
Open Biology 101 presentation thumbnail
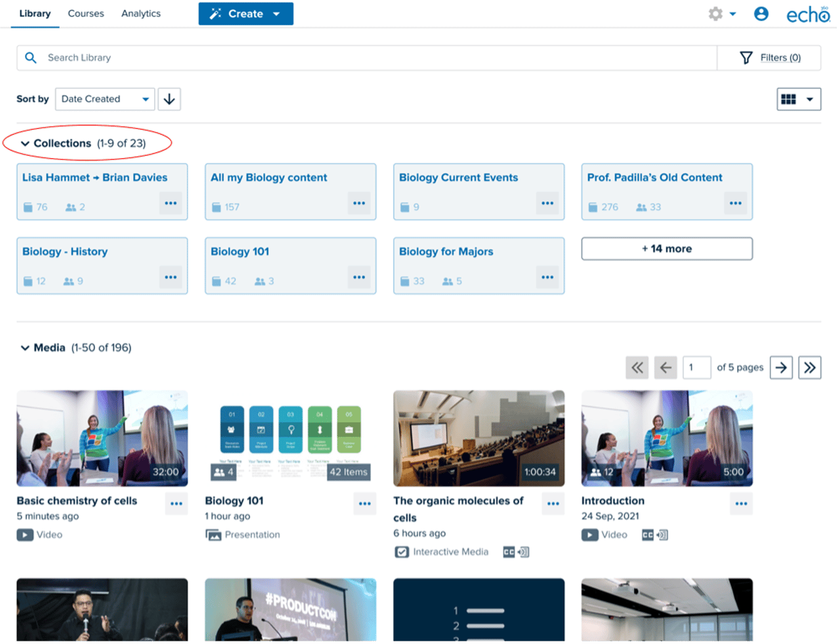point(291,439)
